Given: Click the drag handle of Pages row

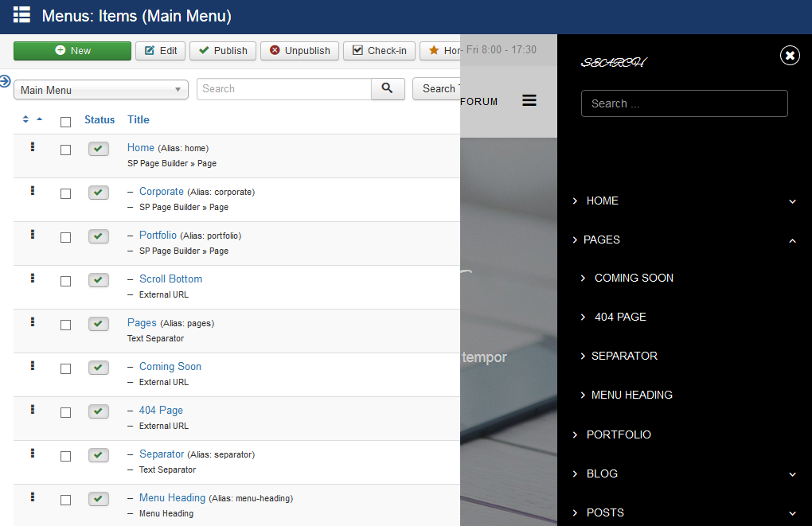Looking at the screenshot, I should coord(33,321).
